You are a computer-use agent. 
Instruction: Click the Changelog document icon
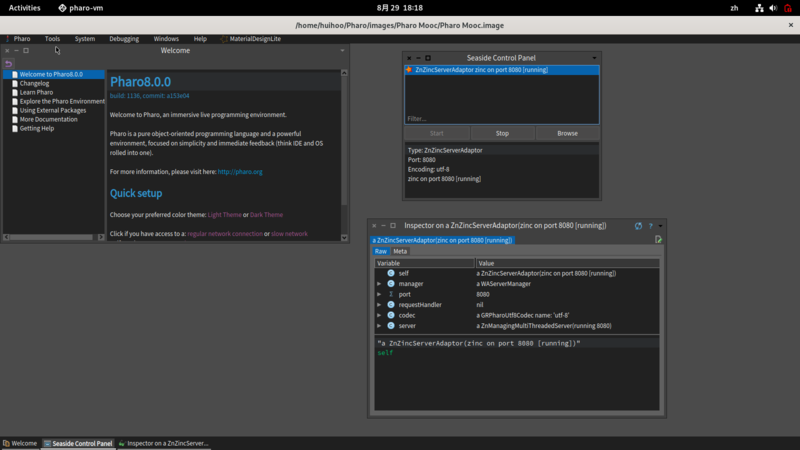click(x=14, y=84)
